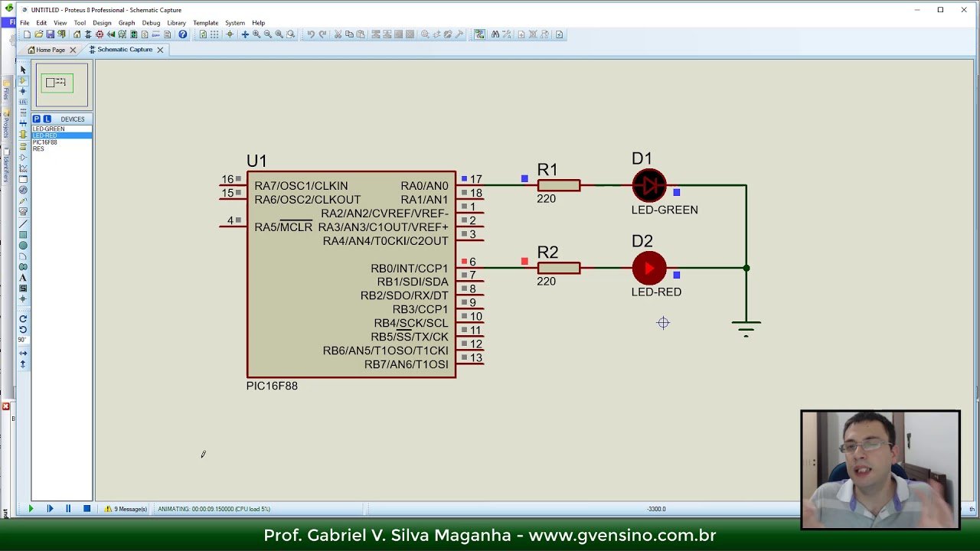Close the Home Page tab
Screen dimensions: 980x551
click(73, 50)
